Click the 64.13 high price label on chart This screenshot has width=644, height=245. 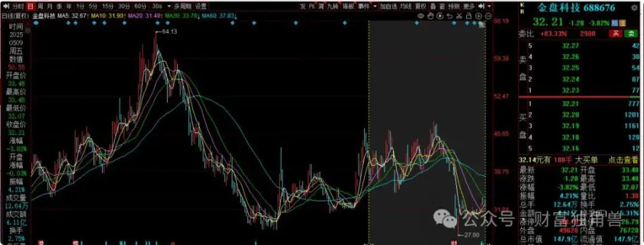tap(169, 32)
